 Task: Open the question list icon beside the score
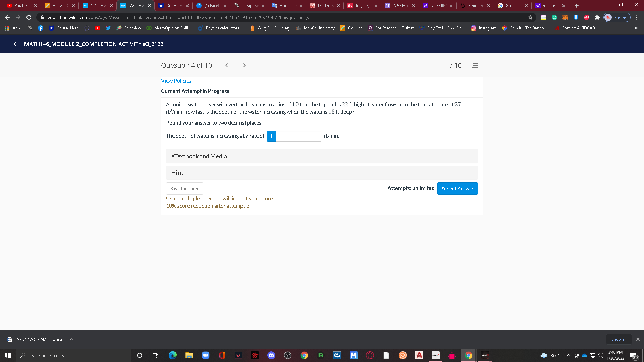tap(475, 65)
